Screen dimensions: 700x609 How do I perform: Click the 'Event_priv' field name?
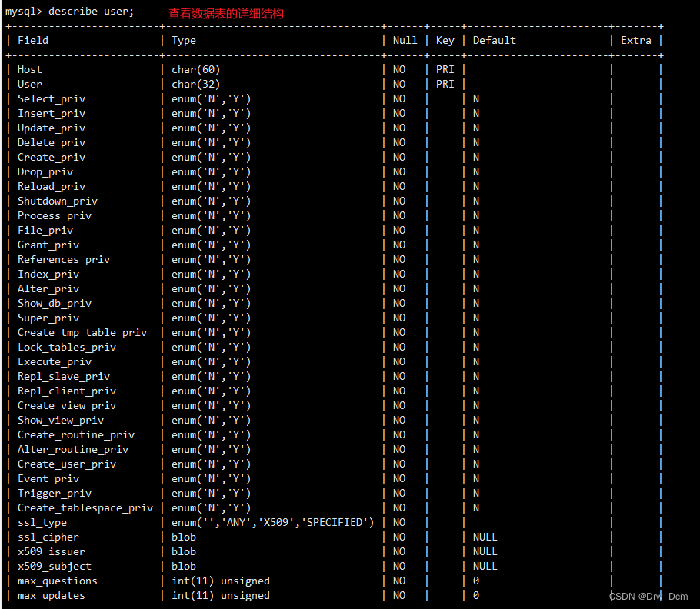48,479
